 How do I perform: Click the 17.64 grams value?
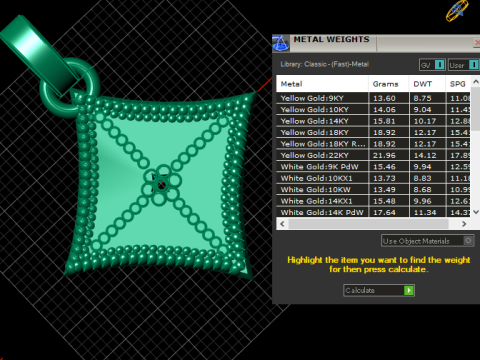pos(384,212)
